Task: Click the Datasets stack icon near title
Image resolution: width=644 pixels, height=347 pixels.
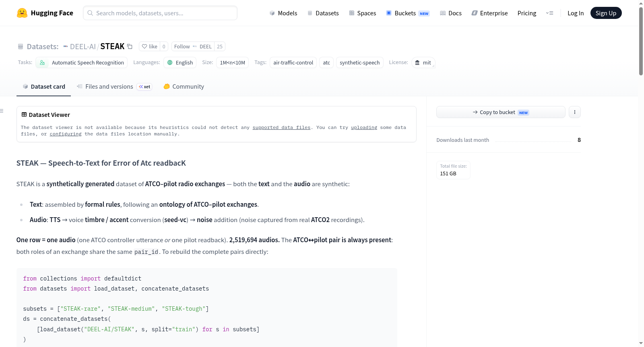Action: coord(21,46)
